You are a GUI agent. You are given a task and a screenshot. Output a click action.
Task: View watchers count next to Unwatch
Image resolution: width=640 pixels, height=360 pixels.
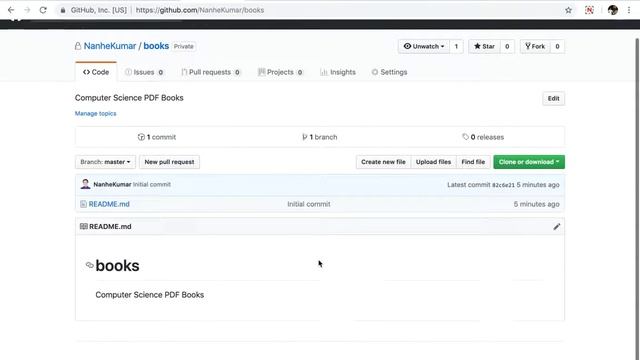(456, 46)
